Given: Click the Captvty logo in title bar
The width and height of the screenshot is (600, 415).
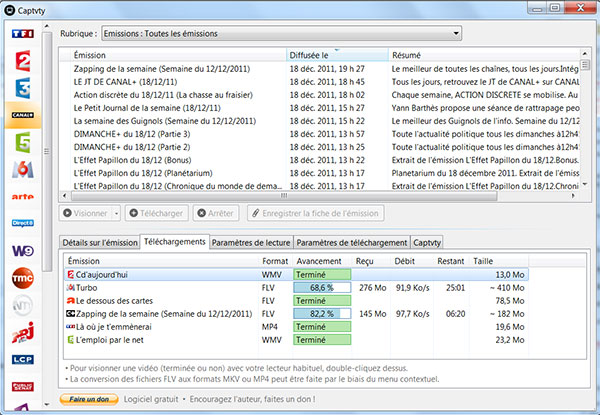Looking at the screenshot, I should pyautogui.click(x=9, y=10).
